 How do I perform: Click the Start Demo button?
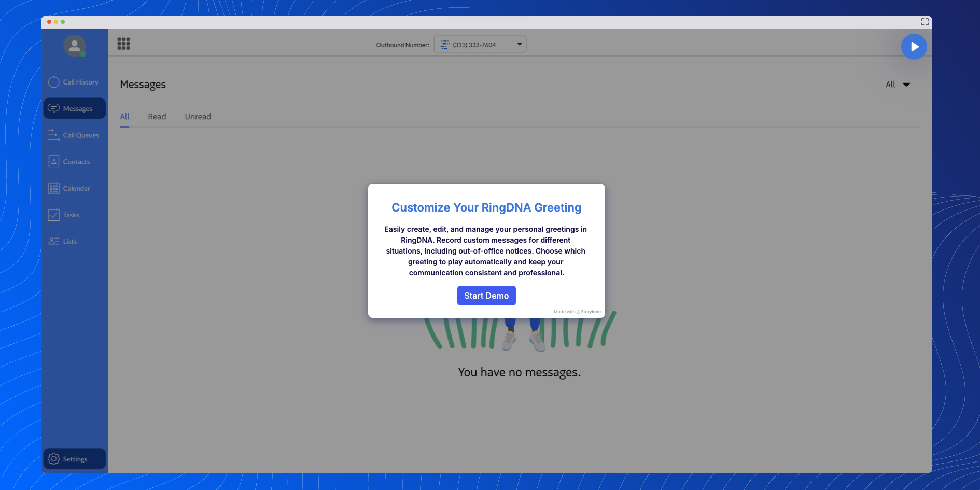pos(486,295)
